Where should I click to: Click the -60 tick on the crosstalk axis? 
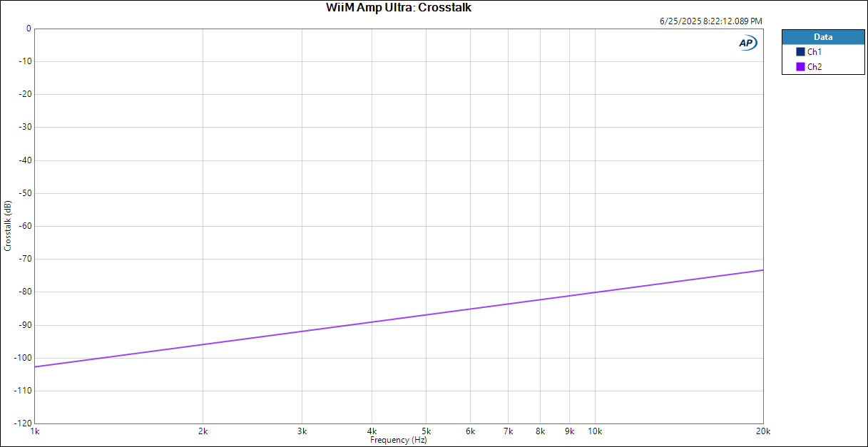pyautogui.click(x=25, y=226)
